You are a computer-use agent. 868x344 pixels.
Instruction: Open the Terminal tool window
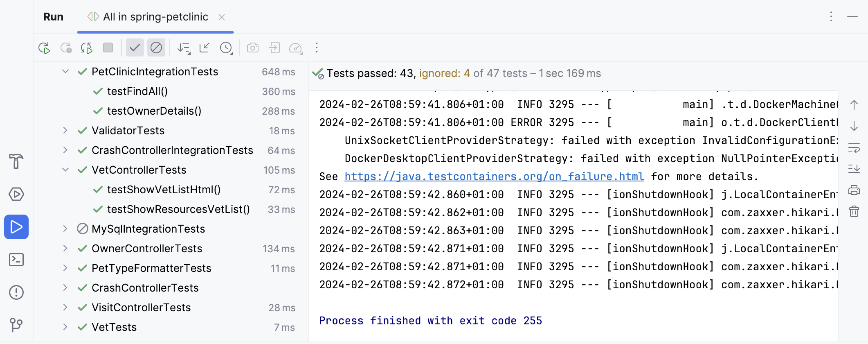(x=16, y=260)
